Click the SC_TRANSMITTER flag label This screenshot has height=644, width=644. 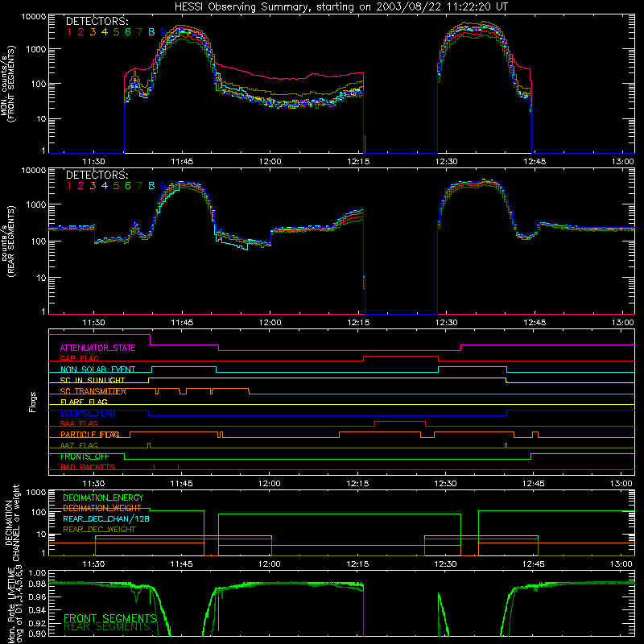[93, 391]
